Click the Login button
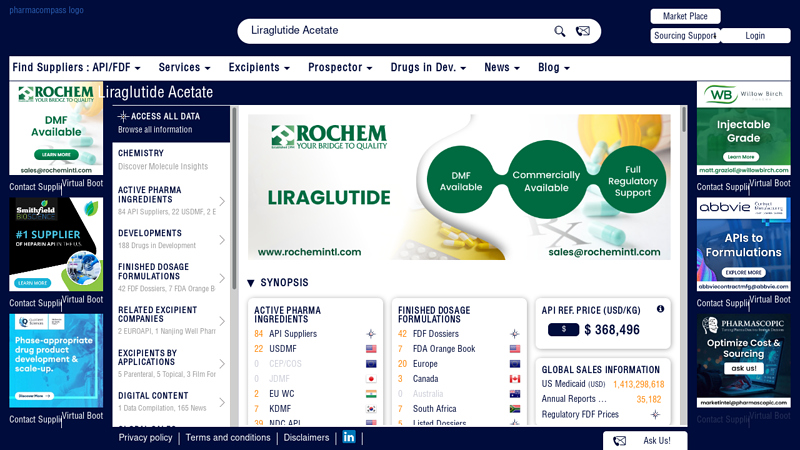Image resolution: width=800 pixels, height=450 pixels. click(x=755, y=36)
